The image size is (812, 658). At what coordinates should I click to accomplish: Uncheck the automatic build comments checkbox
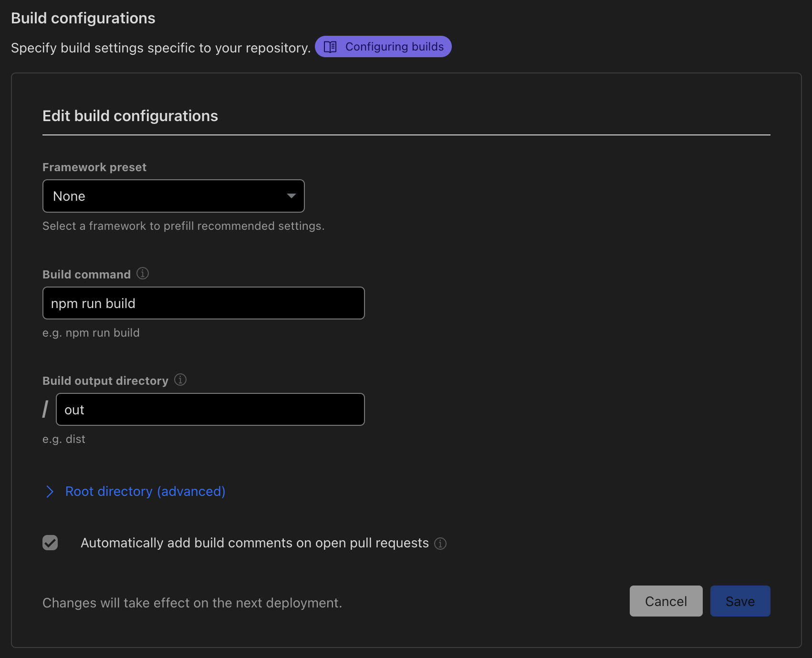(x=50, y=543)
